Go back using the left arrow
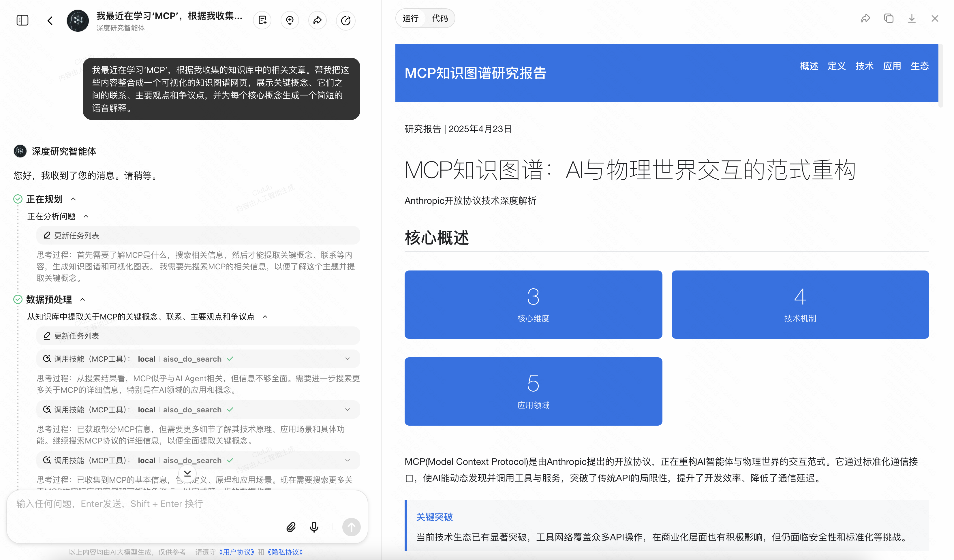The height and width of the screenshot is (560, 954). click(50, 20)
